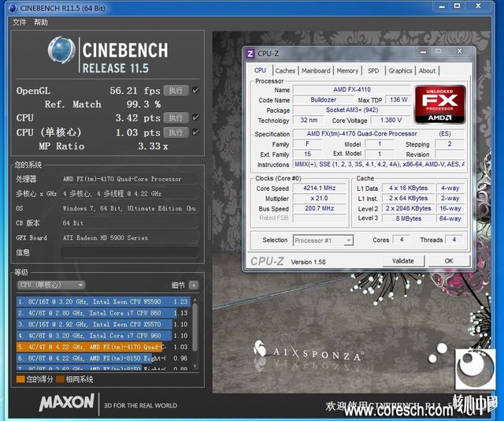Toggle the CPU test checkbox
The width and height of the screenshot is (504, 421).
pyautogui.click(x=195, y=117)
